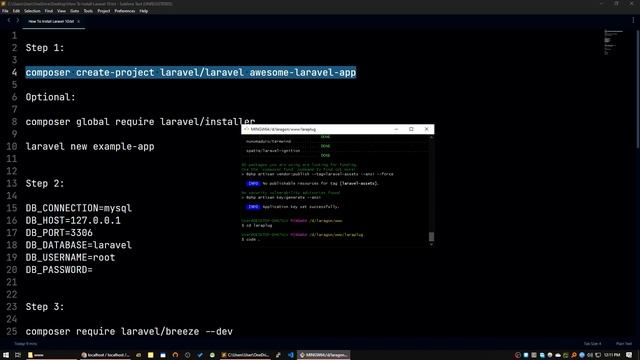Click the DB_PASSWORD= line
640x360 pixels.
tap(59, 270)
